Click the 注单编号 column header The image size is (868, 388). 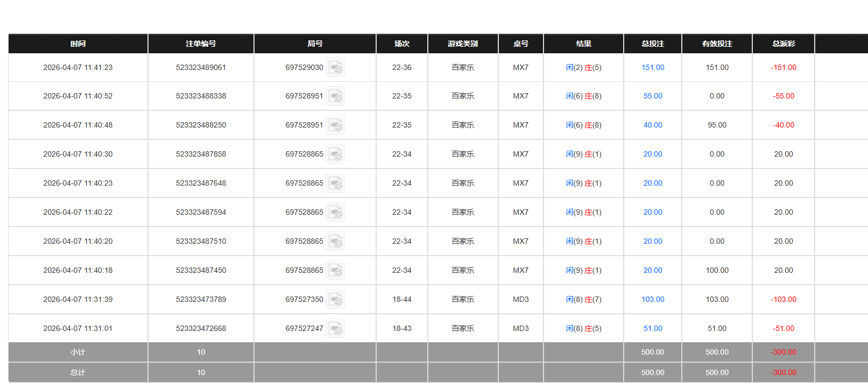tap(201, 44)
